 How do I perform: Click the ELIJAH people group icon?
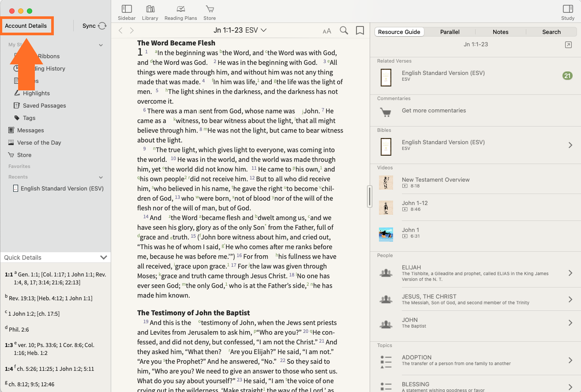pos(386,273)
